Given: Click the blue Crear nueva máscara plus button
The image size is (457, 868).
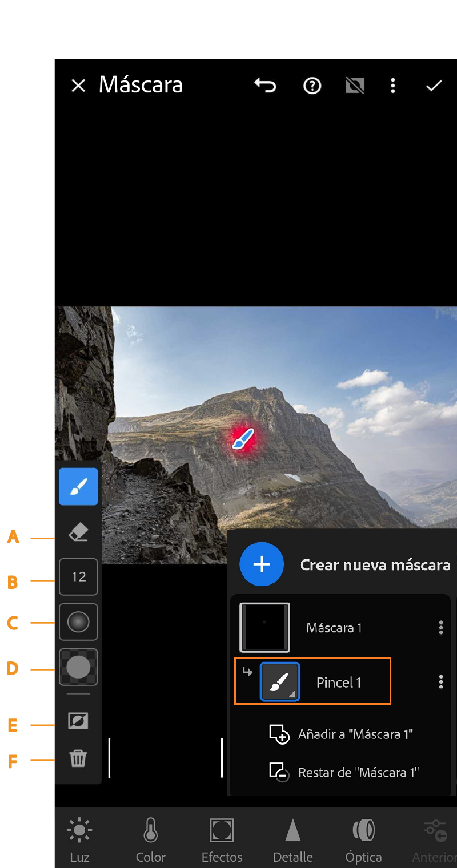Looking at the screenshot, I should 262,564.
